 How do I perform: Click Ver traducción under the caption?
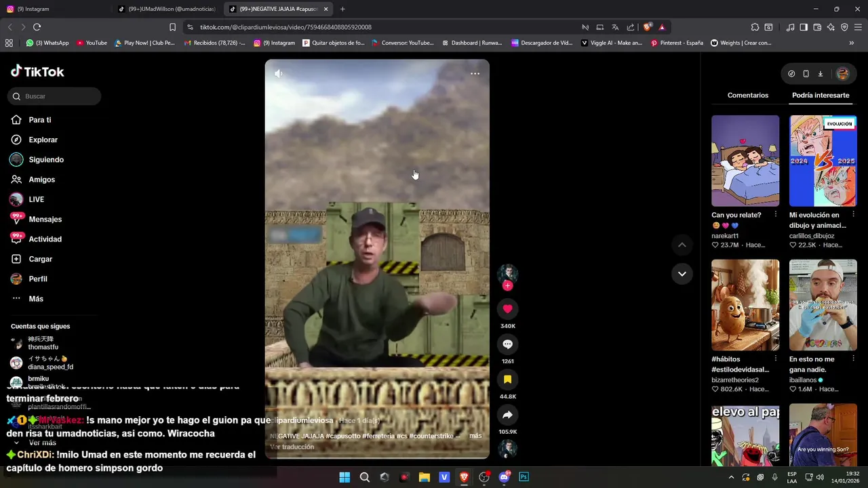pos(292,447)
